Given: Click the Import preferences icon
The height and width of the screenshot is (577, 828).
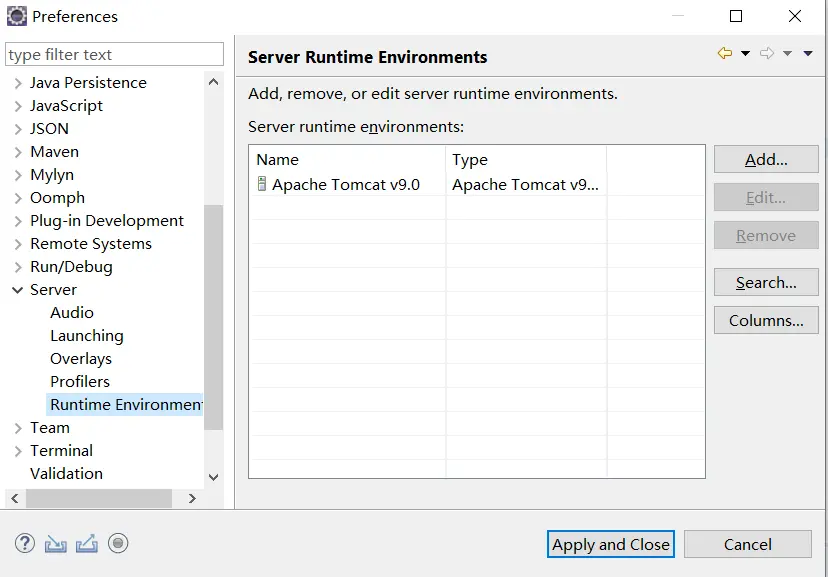Looking at the screenshot, I should pos(56,544).
